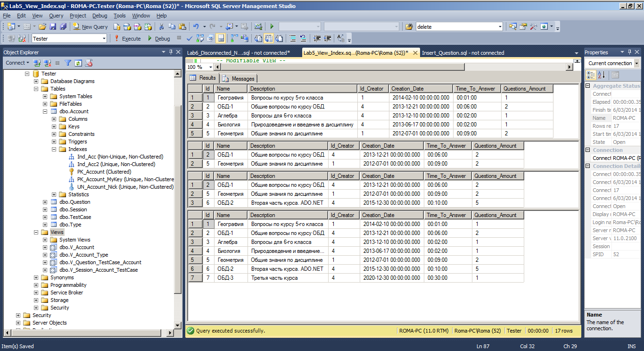Toggle auto-hide pin on Object Explorer
Screen dimensions: 644x351
tap(171, 52)
